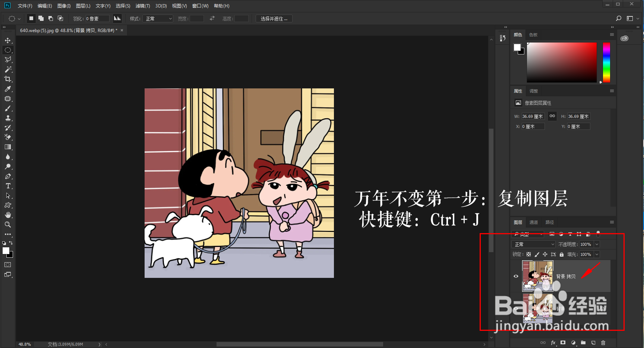Select the Horizontal Type tool

(x=8, y=186)
